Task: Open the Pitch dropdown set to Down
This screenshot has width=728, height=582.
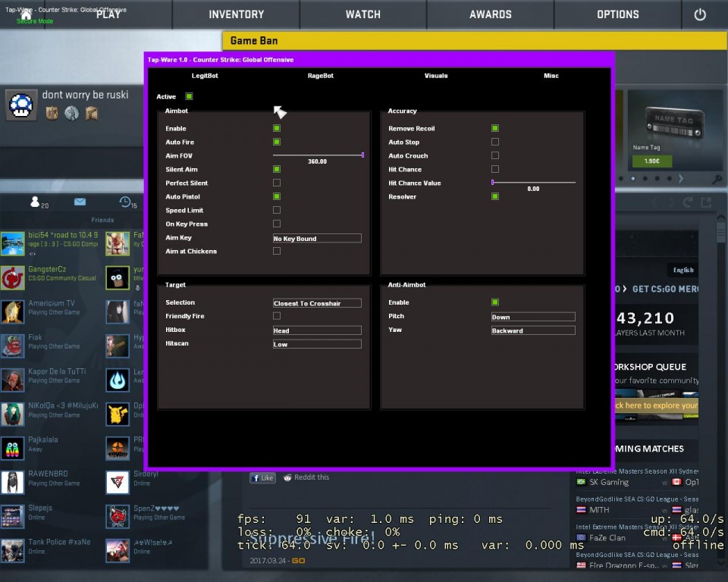Action: [x=533, y=317]
